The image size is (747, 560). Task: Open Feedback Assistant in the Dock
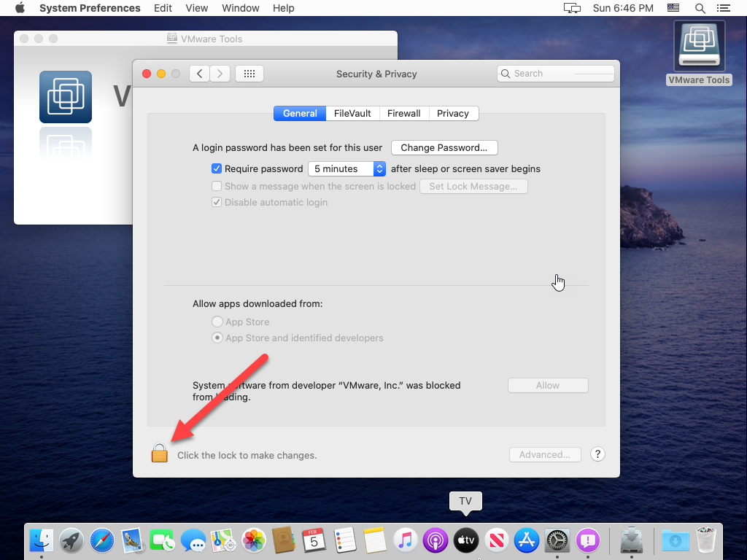click(587, 540)
